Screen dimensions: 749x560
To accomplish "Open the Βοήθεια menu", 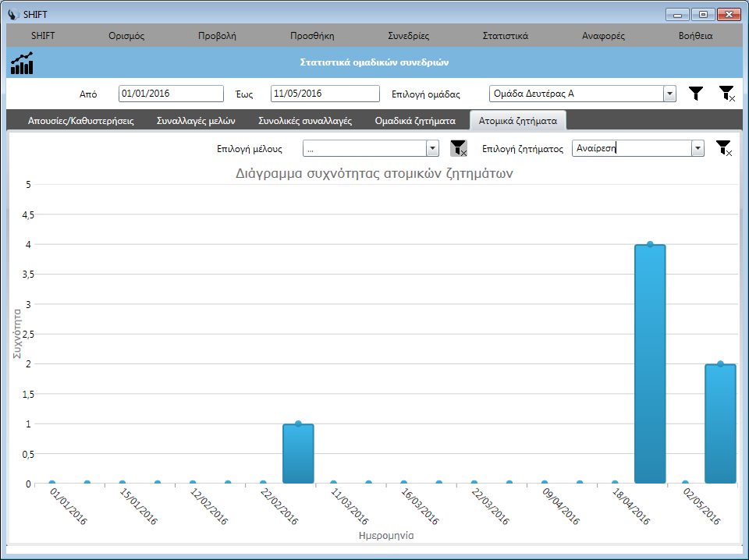I will [x=695, y=36].
